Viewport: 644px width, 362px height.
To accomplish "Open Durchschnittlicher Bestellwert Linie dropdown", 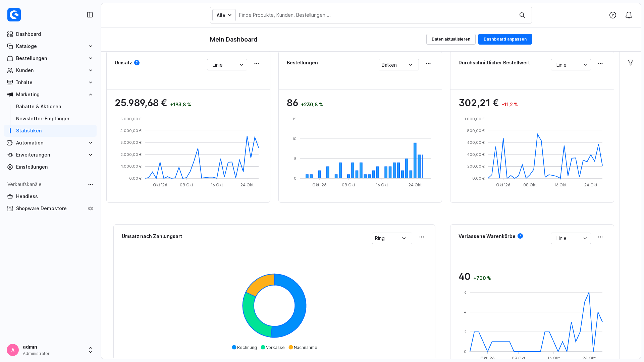I will tap(571, 65).
